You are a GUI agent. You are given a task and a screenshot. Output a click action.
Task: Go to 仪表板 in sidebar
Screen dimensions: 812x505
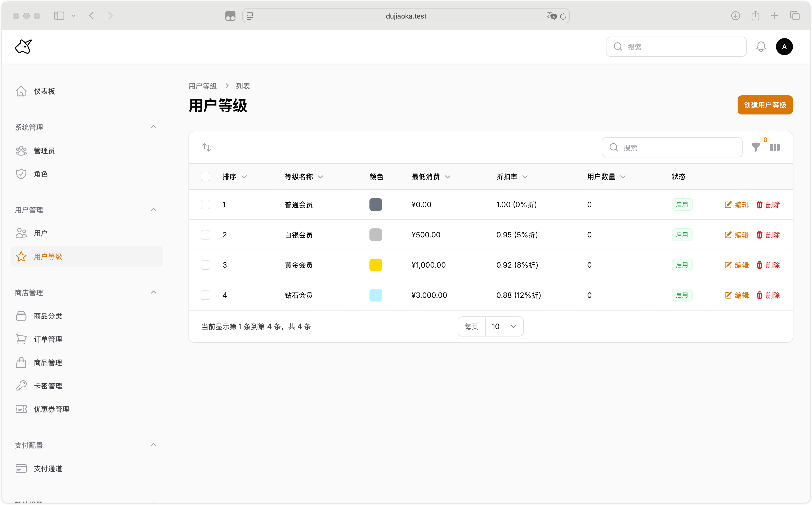[x=44, y=91]
